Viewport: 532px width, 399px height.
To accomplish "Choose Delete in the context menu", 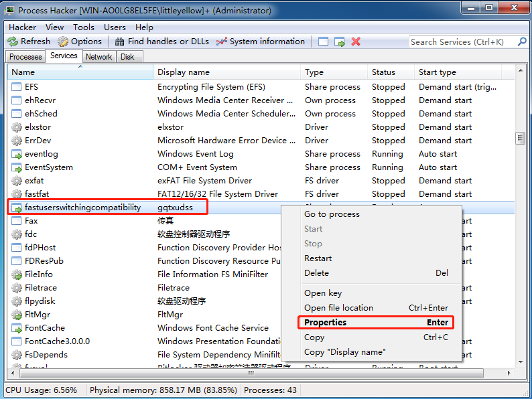I will point(371,273).
